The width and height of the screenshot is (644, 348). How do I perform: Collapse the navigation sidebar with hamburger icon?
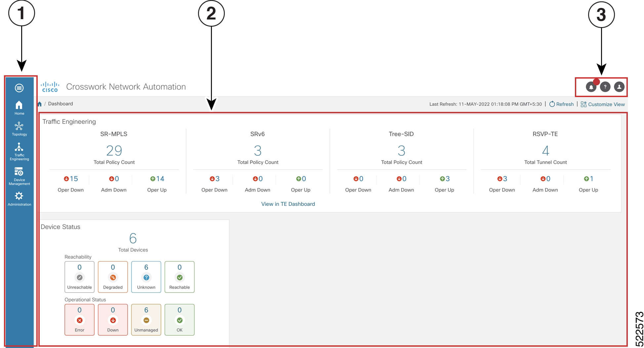tap(19, 87)
